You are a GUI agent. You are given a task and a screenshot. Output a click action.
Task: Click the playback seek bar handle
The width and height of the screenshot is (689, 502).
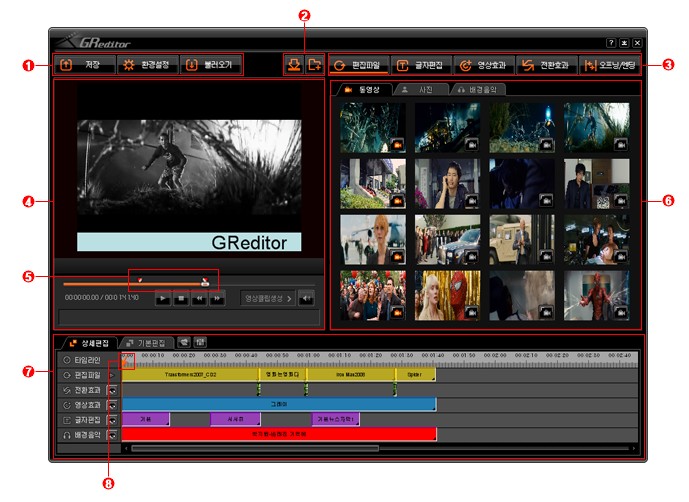(205, 282)
